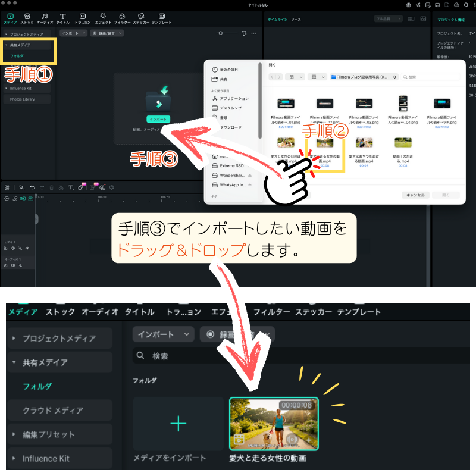Switch to the ソース tab in preview
The height and width of the screenshot is (476, 476).
[296, 20]
